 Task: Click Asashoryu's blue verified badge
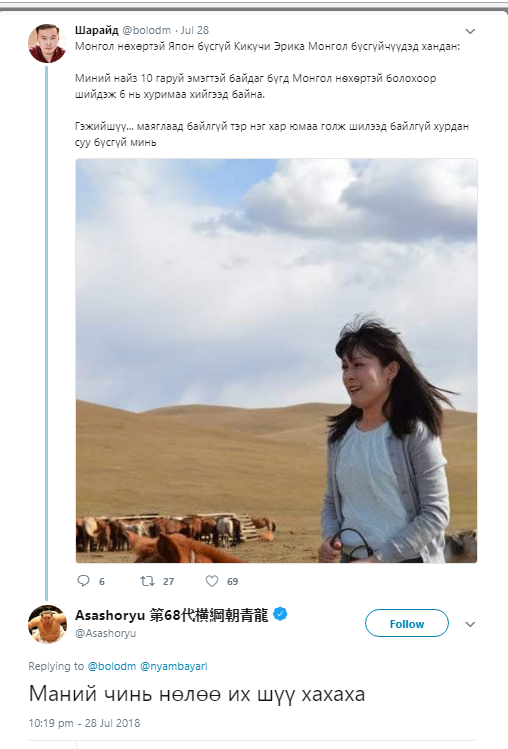[x=281, y=614]
